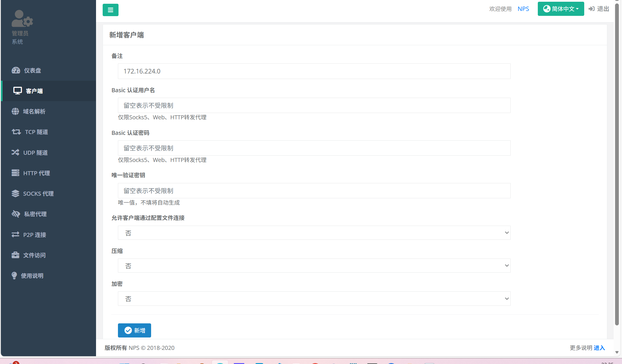
Task: Click the hamburger menu toggle button
Action: point(110,10)
